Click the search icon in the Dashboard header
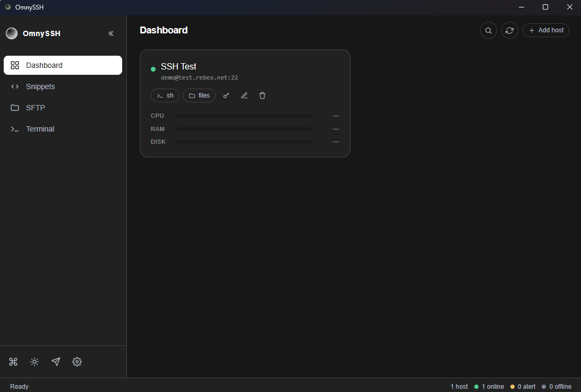Viewport: 581px width, 392px height. click(x=489, y=30)
